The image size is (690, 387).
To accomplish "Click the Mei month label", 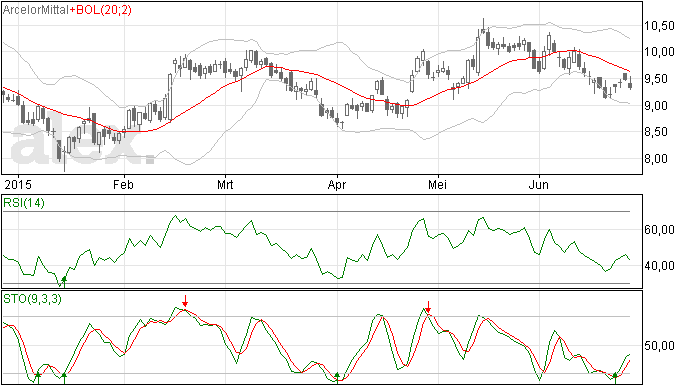I will pos(437,184).
